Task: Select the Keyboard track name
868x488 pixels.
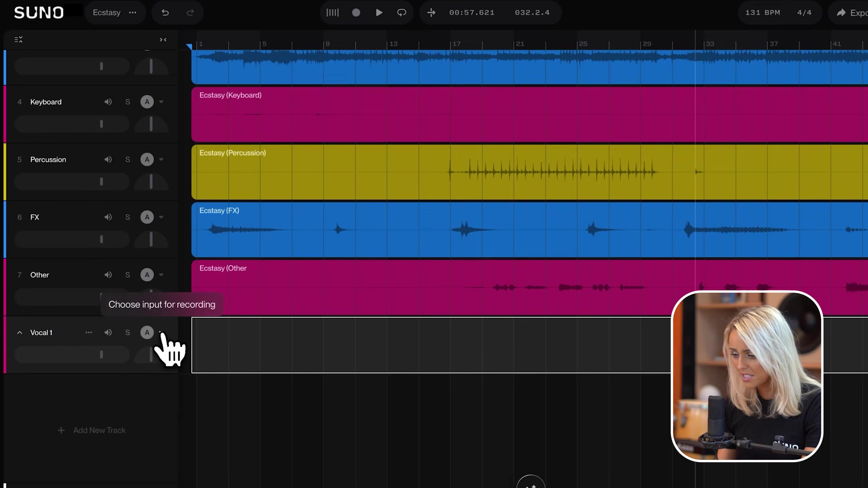Action: (46, 102)
